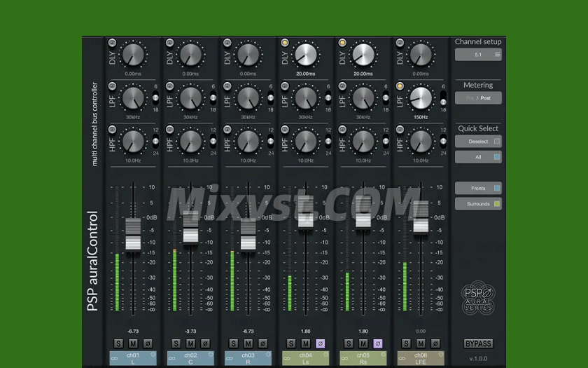Disable delay on the ch04 Ls channel
The width and height of the screenshot is (588, 368).
(x=285, y=43)
